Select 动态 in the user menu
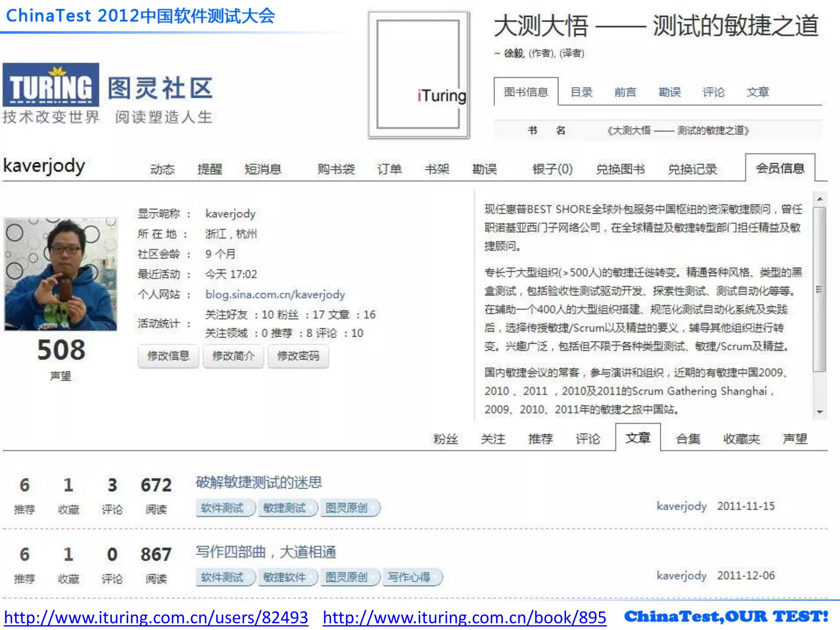 pyautogui.click(x=162, y=169)
